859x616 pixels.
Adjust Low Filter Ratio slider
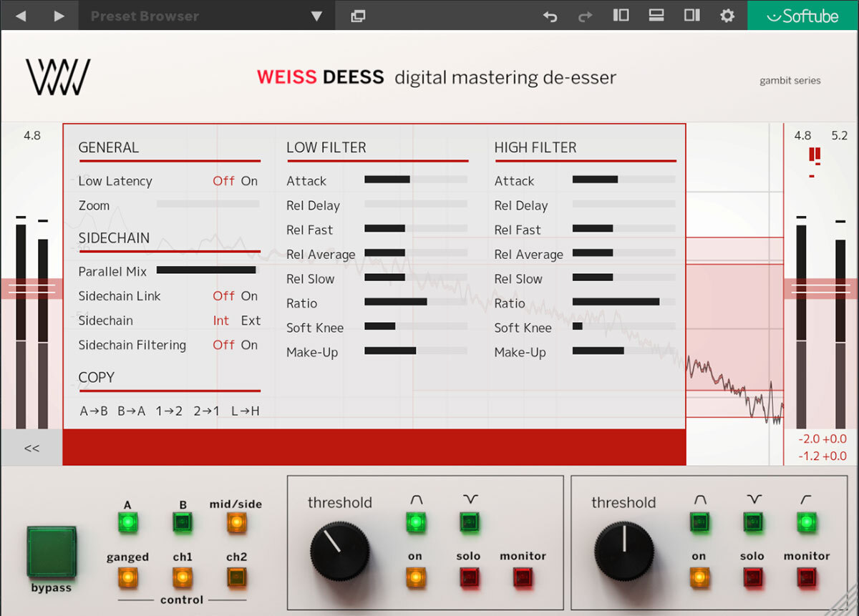416,302
